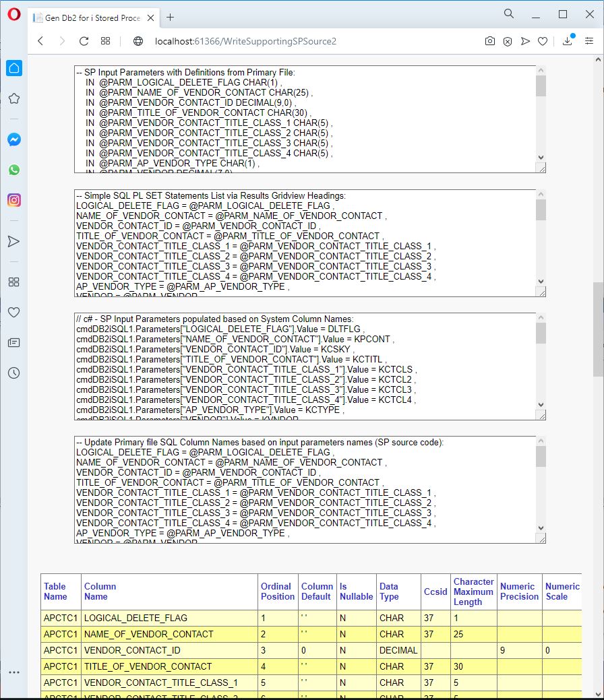Open My Flow in sidebar
Image resolution: width=604 pixels, height=700 pixels.
pyautogui.click(x=14, y=241)
